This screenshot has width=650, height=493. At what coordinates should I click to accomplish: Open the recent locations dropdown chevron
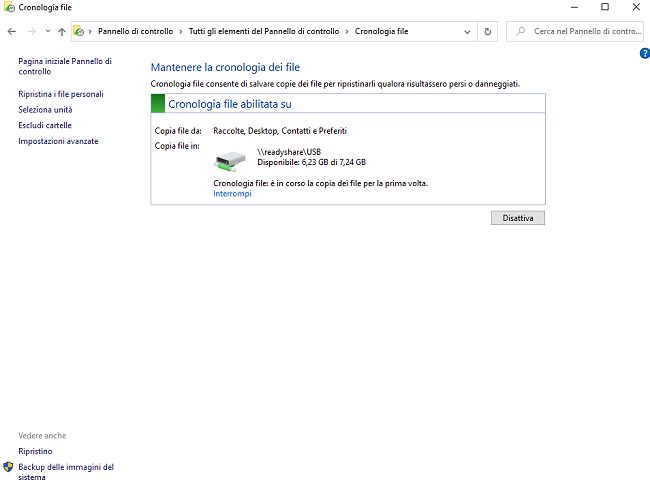click(x=48, y=31)
